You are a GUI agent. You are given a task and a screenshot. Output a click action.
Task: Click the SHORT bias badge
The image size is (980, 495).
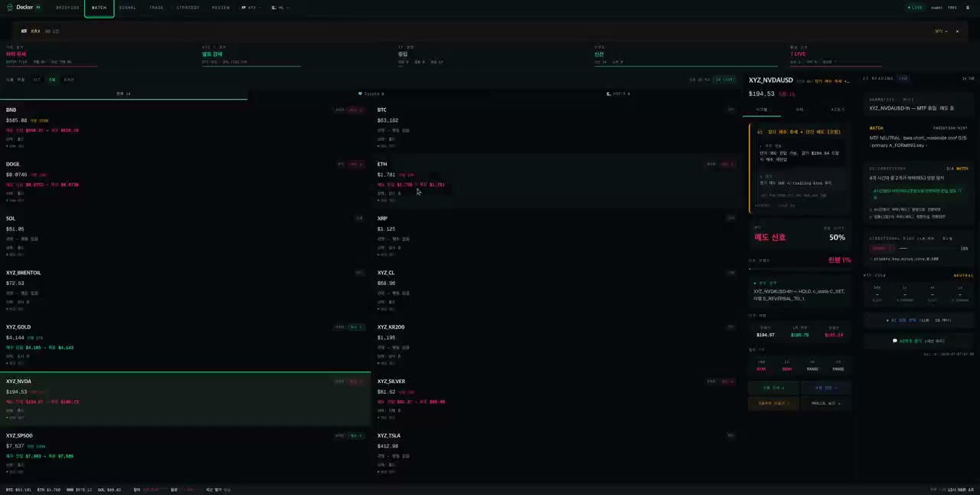(882, 248)
